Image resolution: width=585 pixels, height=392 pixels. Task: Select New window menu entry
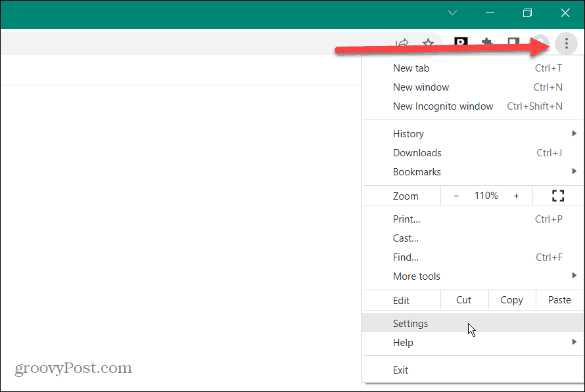coord(473,87)
